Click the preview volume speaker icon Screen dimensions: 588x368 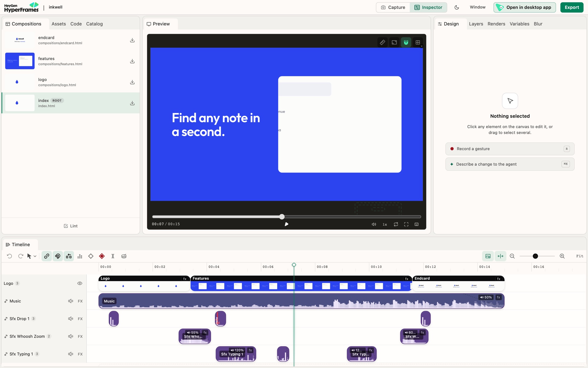(374, 224)
